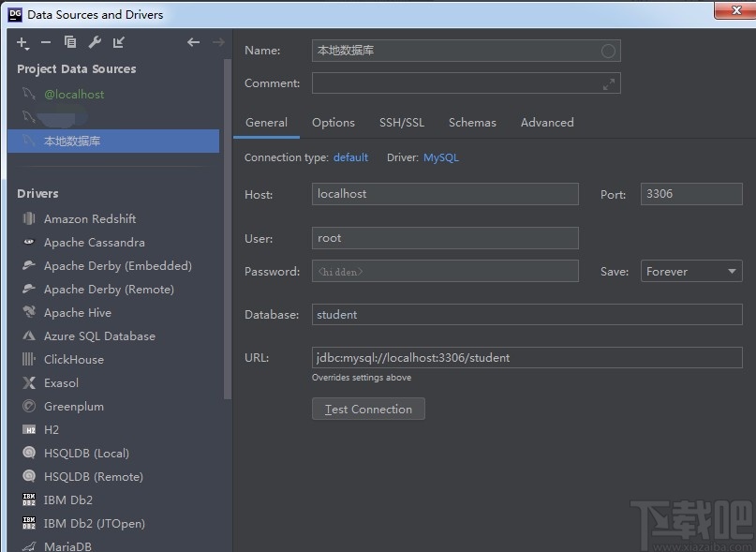Select the ClickHouse driver
Screen dimensions: 756x552
coord(74,359)
